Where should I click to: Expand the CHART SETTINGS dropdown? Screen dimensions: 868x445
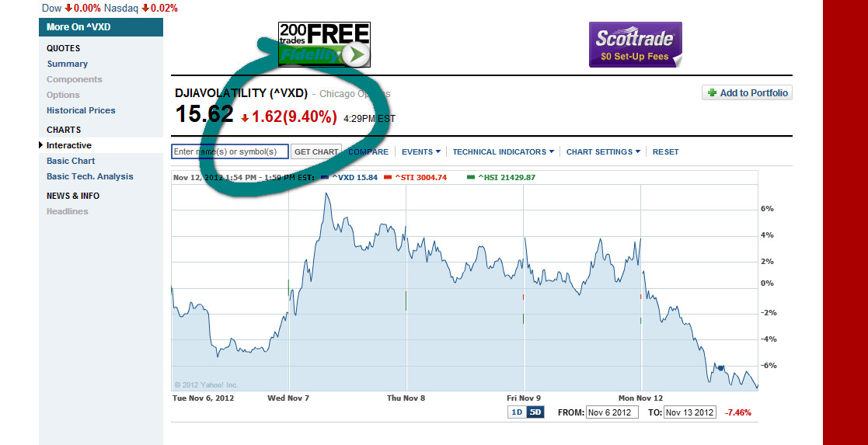pyautogui.click(x=603, y=151)
